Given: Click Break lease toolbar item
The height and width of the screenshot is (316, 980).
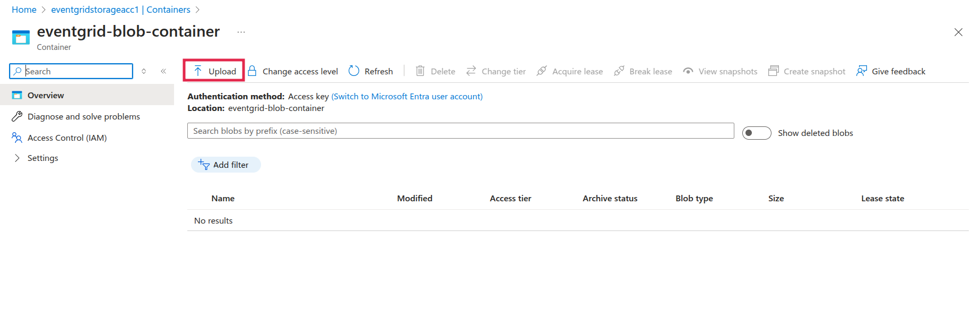Looking at the screenshot, I should click(x=643, y=71).
